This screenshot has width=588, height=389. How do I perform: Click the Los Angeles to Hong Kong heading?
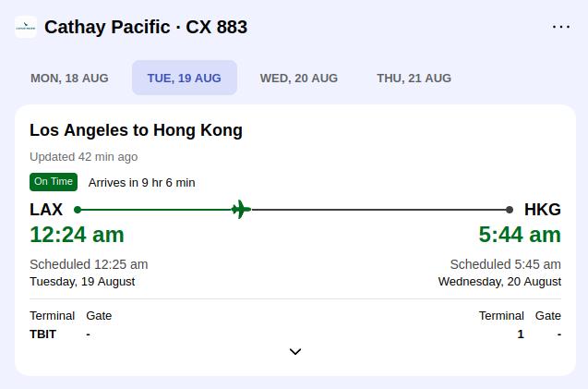(x=136, y=130)
